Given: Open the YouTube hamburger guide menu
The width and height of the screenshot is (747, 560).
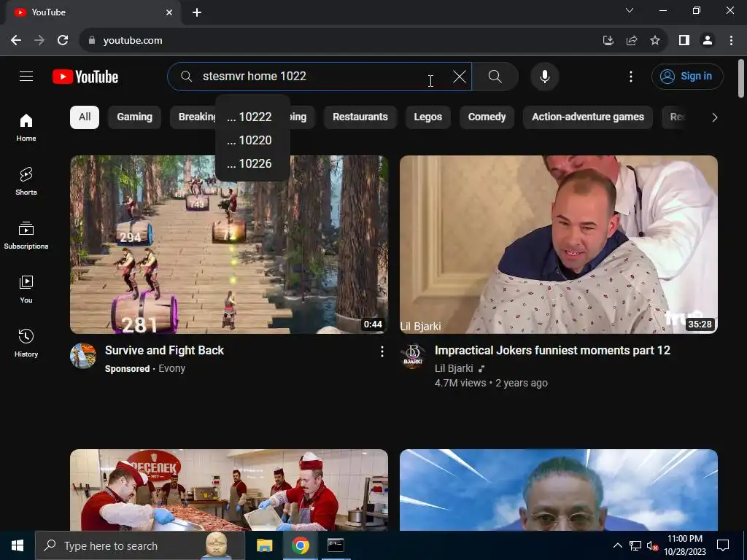Looking at the screenshot, I should [x=26, y=76].
